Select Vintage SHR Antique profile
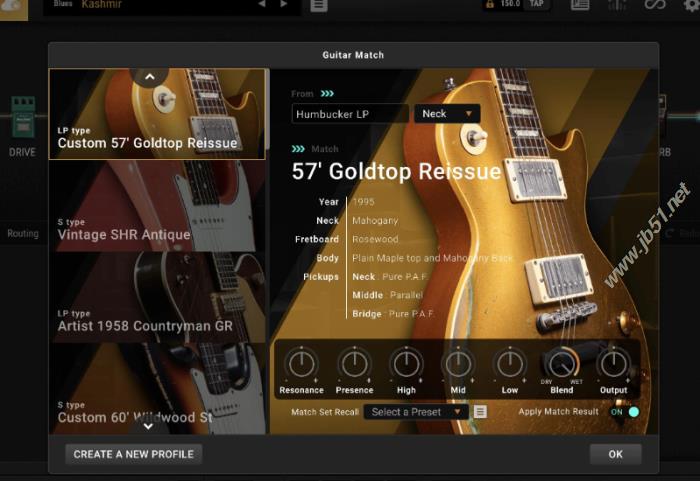The image size is (700, 481). [157, 206]
